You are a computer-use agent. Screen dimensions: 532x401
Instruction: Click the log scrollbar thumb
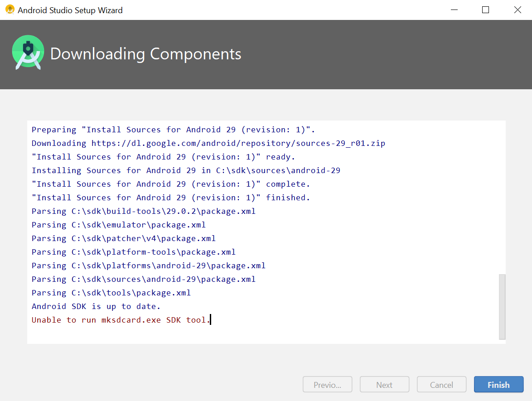point(502,306)
